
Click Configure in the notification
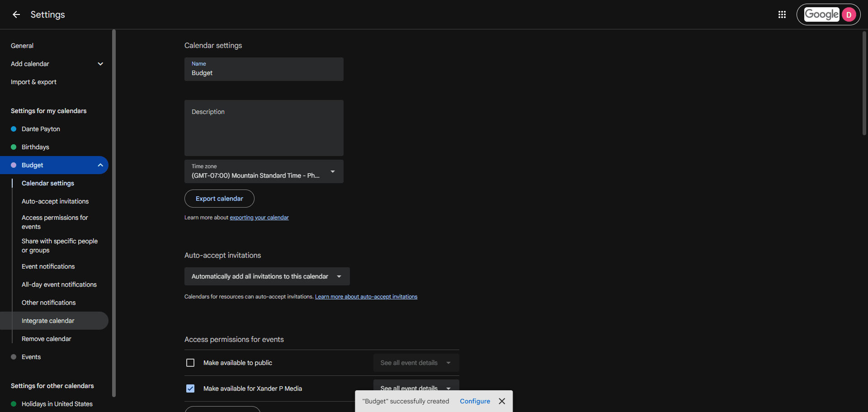click(475, 401)
